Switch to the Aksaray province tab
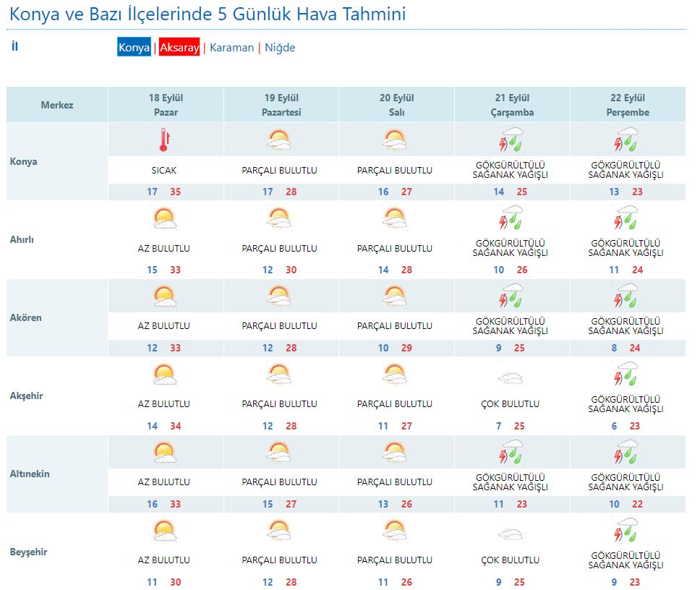 [179, 48]
